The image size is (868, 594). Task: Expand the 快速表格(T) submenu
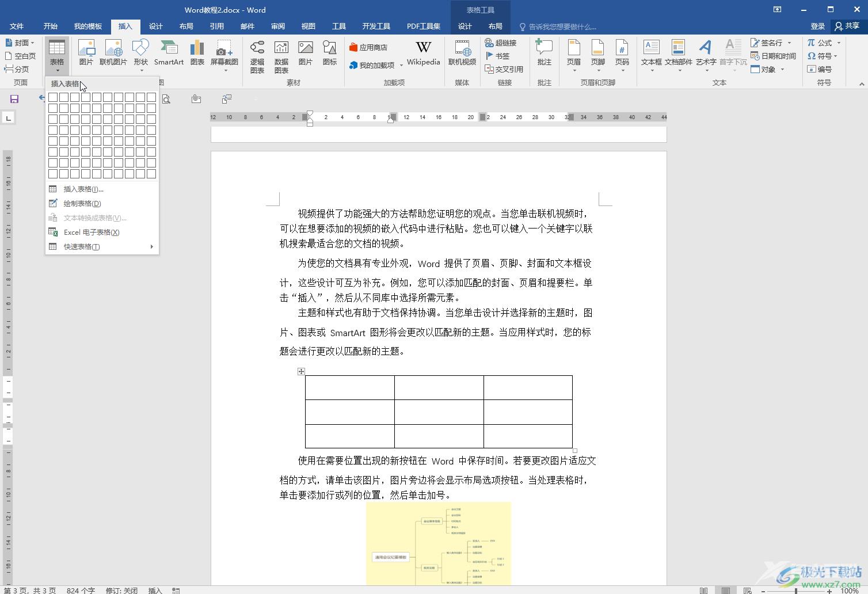pyautogui.click(x=102, y=246)
